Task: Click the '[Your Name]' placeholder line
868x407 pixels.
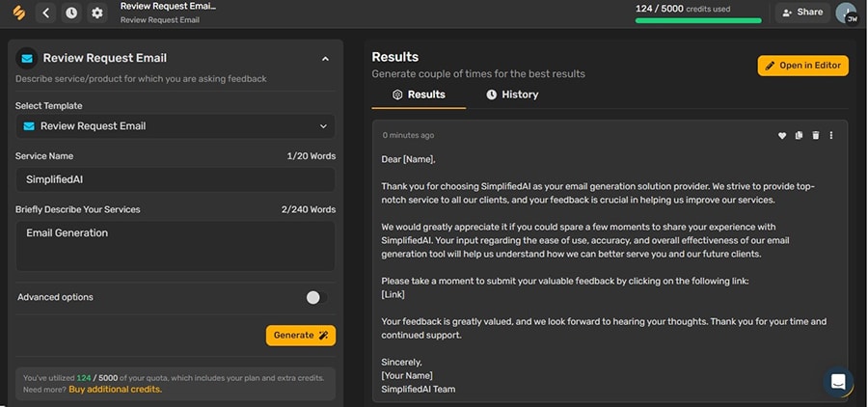Action: (407, 376)
